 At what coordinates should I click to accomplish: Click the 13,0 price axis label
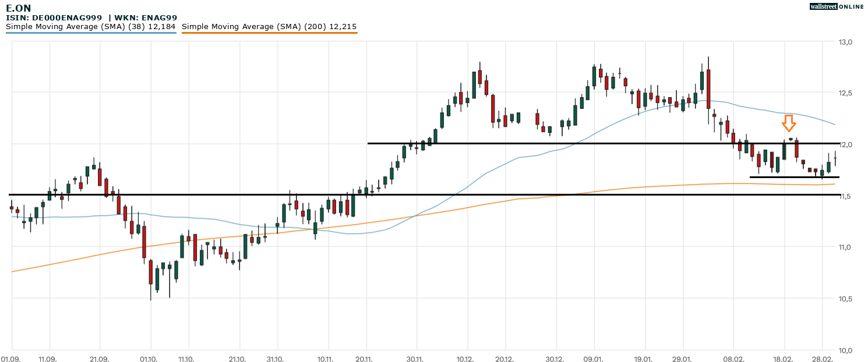845,42
